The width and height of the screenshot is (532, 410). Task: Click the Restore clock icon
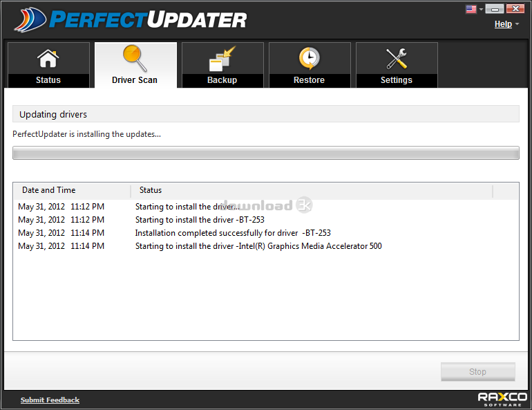click(x=309, y=58)
